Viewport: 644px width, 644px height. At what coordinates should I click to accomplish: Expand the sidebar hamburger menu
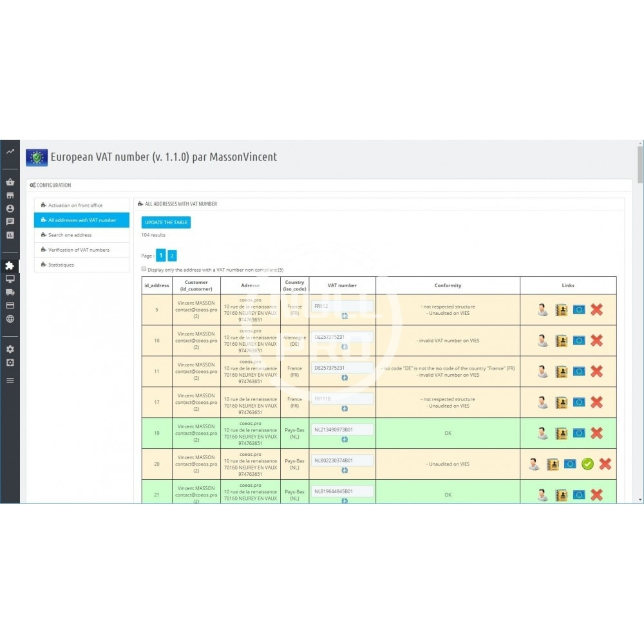click(10, 381)
